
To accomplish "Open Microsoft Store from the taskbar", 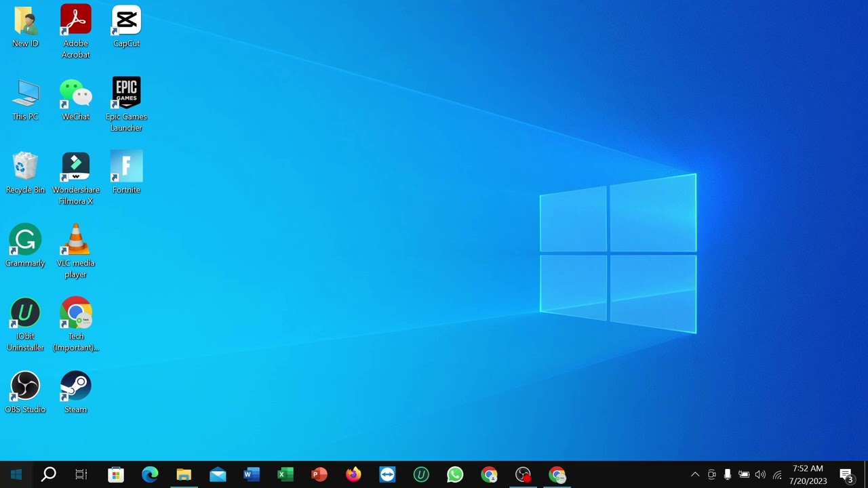I will tap(116, 474).
